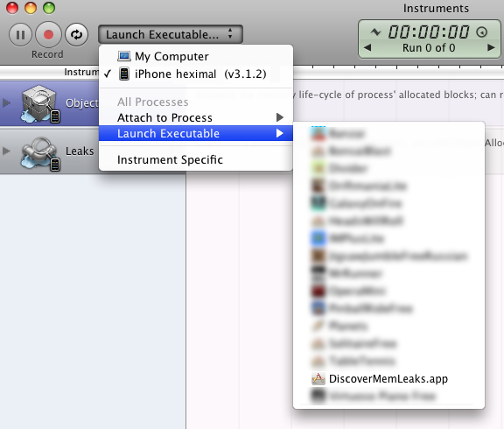Go to the next run arrow
The image size is (504, 429).
[491, 48]
